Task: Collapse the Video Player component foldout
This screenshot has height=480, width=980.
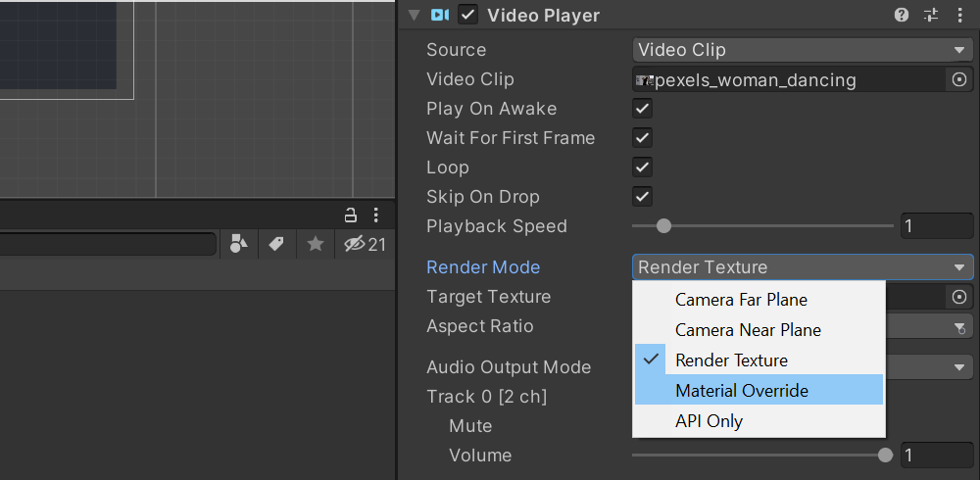Action: click(x=414, y=15)
